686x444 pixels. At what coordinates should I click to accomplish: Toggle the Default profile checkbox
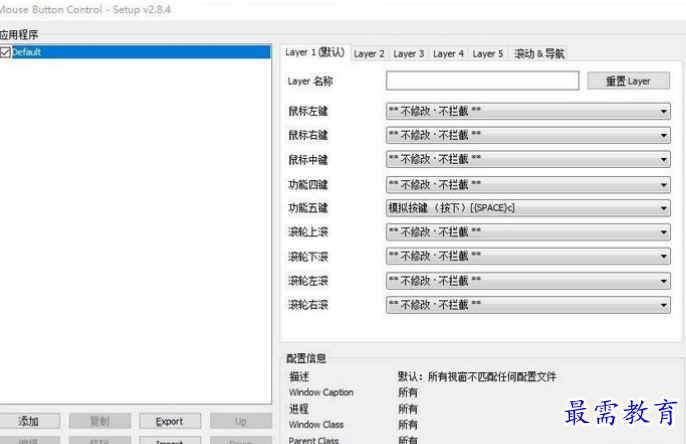5,52
